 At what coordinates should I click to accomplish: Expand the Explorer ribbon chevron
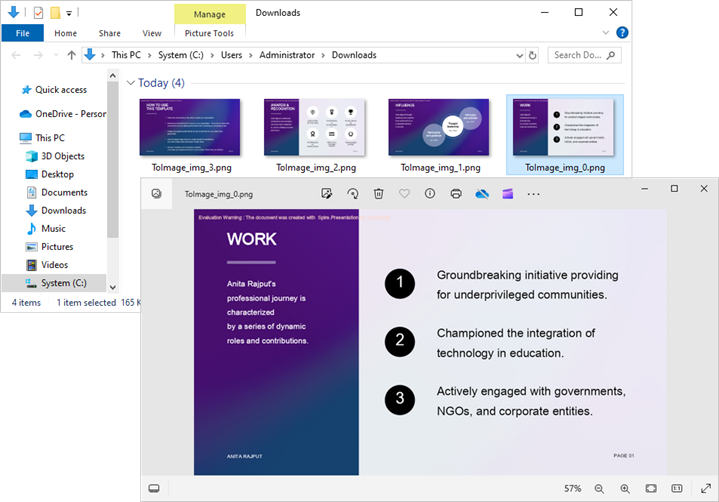(x=605, y=33)
